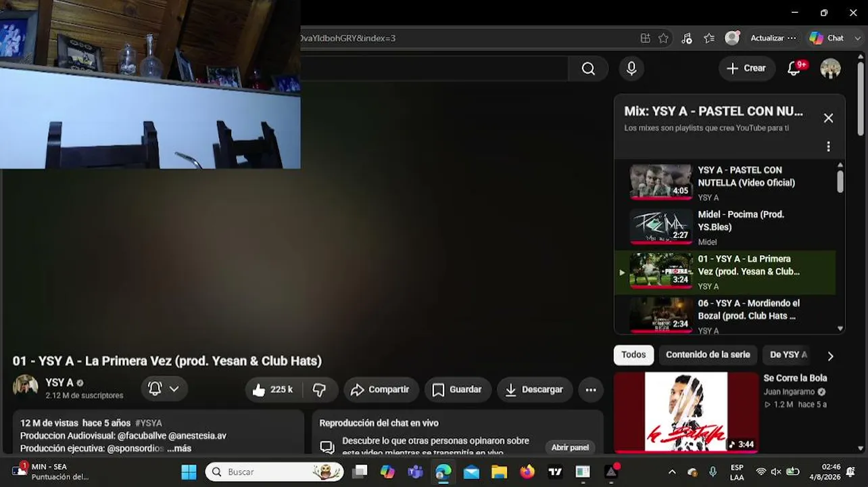Save the video with Guardar
This screenshot has width=868, height=487.
point(458,390)
